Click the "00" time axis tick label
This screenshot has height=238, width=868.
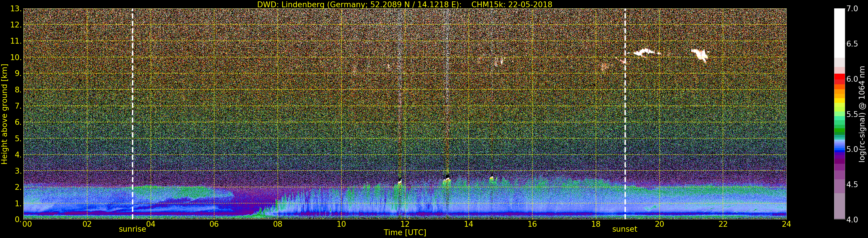(27, 224)
